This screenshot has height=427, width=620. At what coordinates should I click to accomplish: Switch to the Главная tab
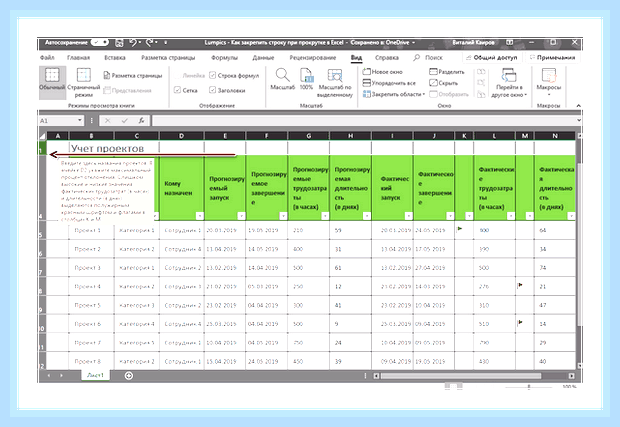pos(78,58)
